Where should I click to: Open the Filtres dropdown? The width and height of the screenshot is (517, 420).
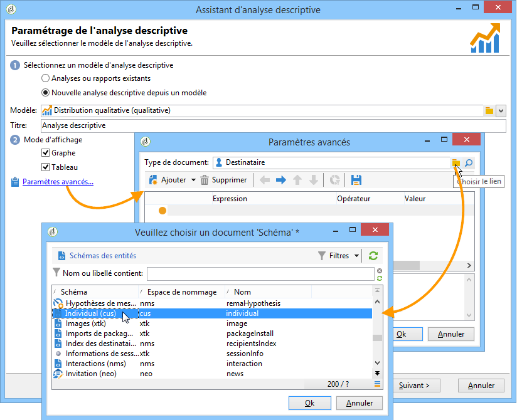[x=339, y=256]
